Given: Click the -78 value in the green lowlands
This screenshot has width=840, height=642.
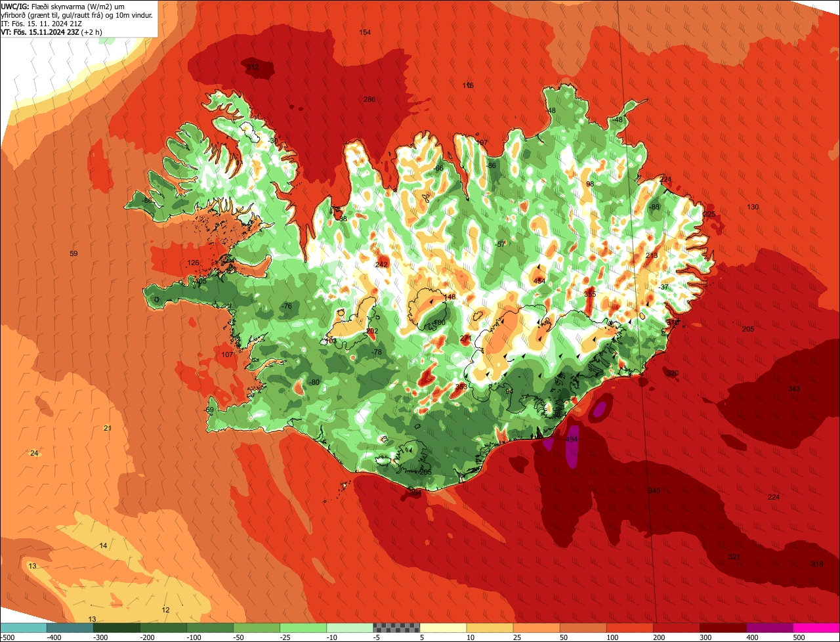Looking at the screenshot, I should point(376,353).
